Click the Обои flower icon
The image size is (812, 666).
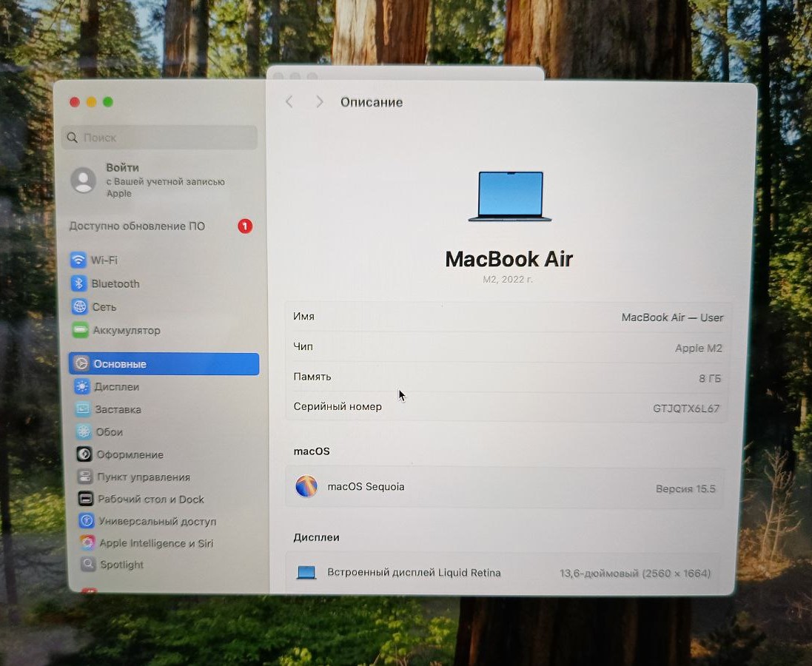pyautogui.click(x=84, y=431)
